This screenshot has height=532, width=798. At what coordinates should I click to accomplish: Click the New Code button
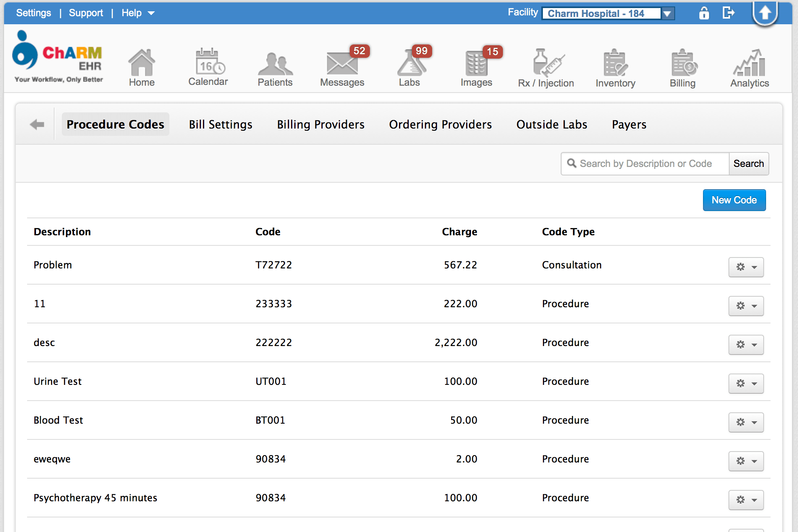pyautogui.click(x=734, y=200)
